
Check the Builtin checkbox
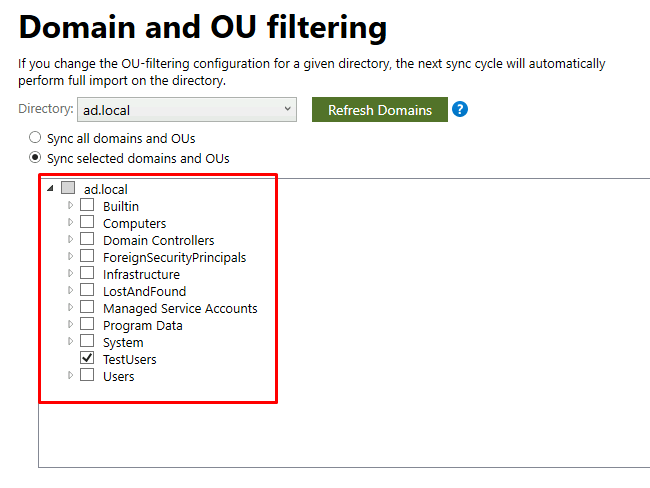point(87,206)
